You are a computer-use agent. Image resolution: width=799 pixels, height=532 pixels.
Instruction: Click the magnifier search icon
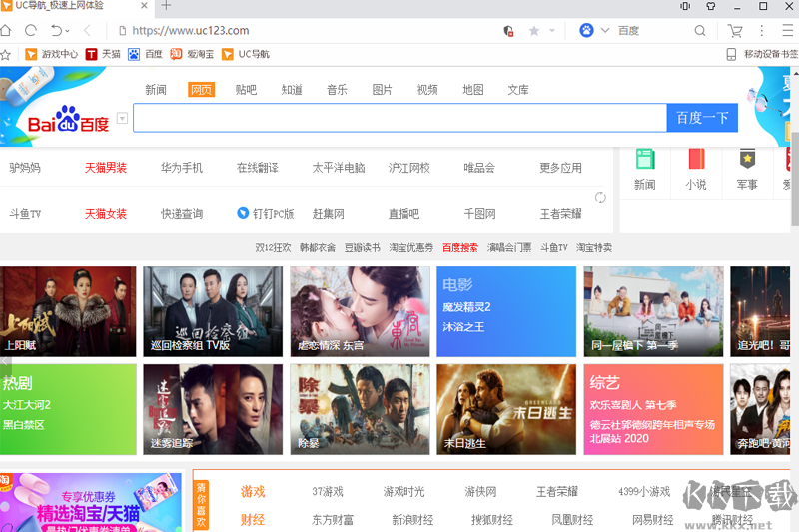tap(700, 31)
